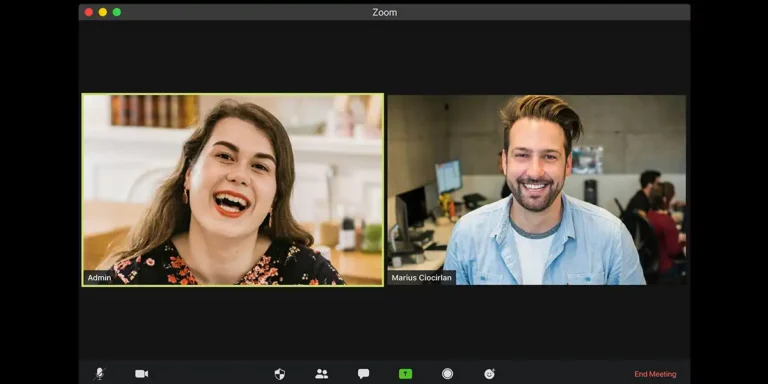Open the Security shield options
Screen dimensions: 768x384
[x=280, y=374]
